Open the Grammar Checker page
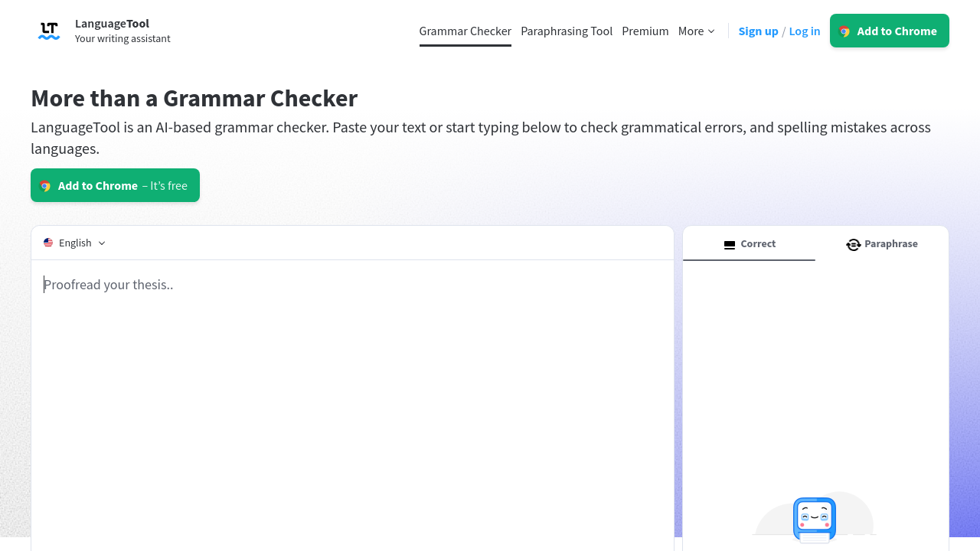The width and height of the screenshot is (980, 551). pyautogui.click(x=465, y=31)
